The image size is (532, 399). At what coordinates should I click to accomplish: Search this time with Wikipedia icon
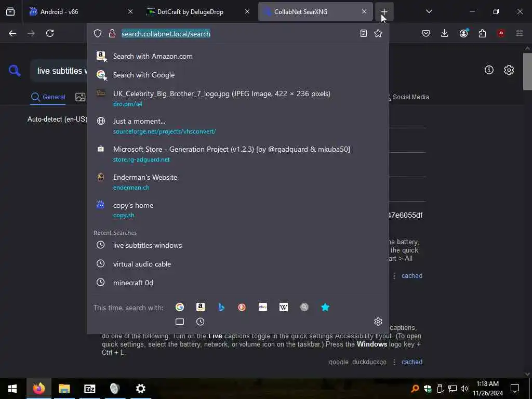click(284, 308)
